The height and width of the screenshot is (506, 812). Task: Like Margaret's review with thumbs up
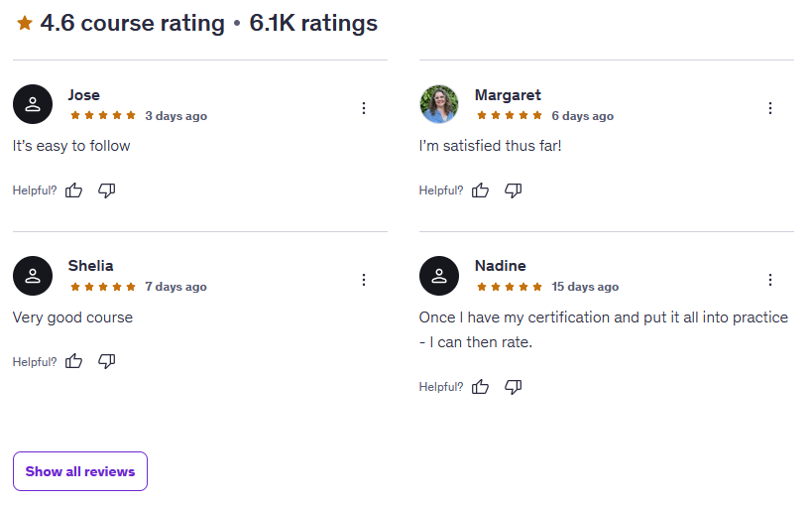click(481, 190)
